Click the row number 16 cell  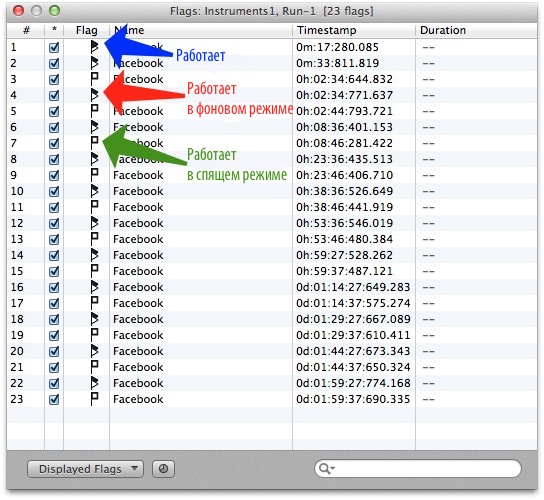pos(17,287)
